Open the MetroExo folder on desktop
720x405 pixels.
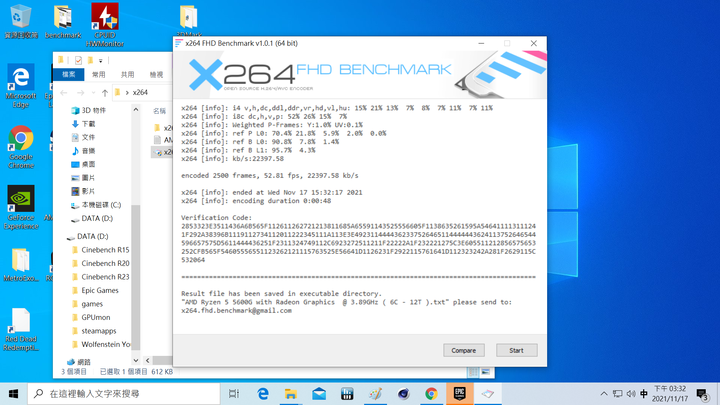(21, 265)
